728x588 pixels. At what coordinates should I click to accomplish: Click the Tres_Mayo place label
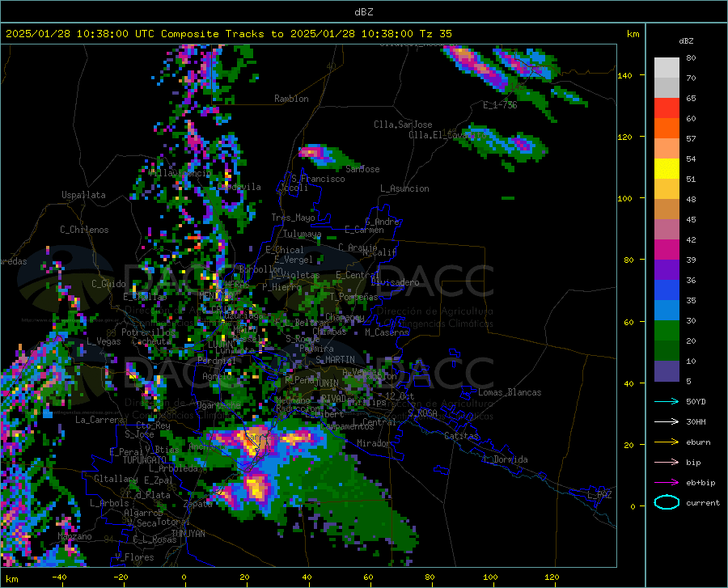293,218
